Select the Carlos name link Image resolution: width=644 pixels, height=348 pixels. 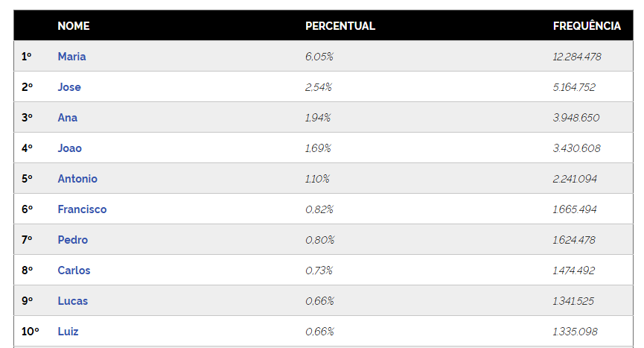point(74,271)
